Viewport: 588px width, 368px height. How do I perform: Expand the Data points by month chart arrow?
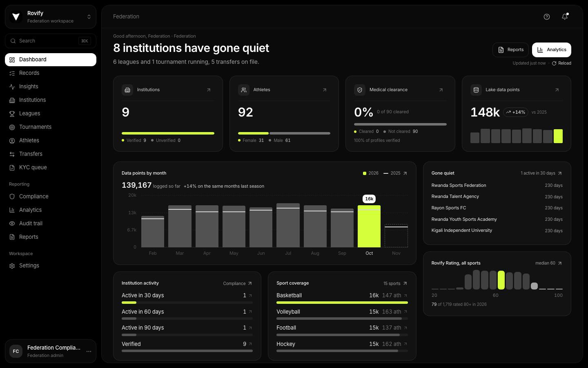tap(405, 173)
